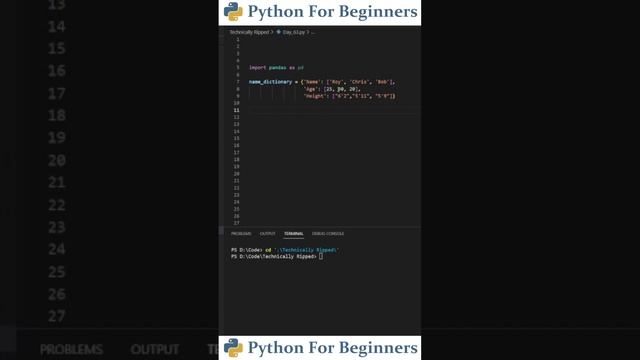The image size is (640, 360).
Task: Expand the breadcrumb ellipsis symbol
Action: tap(313, 32)
